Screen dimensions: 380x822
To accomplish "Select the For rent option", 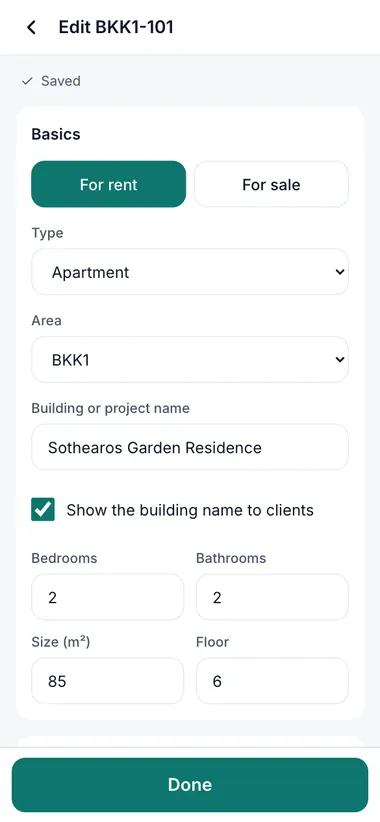I will pos(108,184).
